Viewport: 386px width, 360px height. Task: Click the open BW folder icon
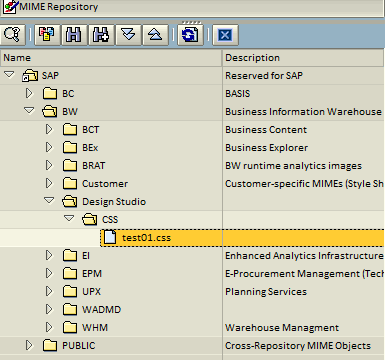pos(50,112)
